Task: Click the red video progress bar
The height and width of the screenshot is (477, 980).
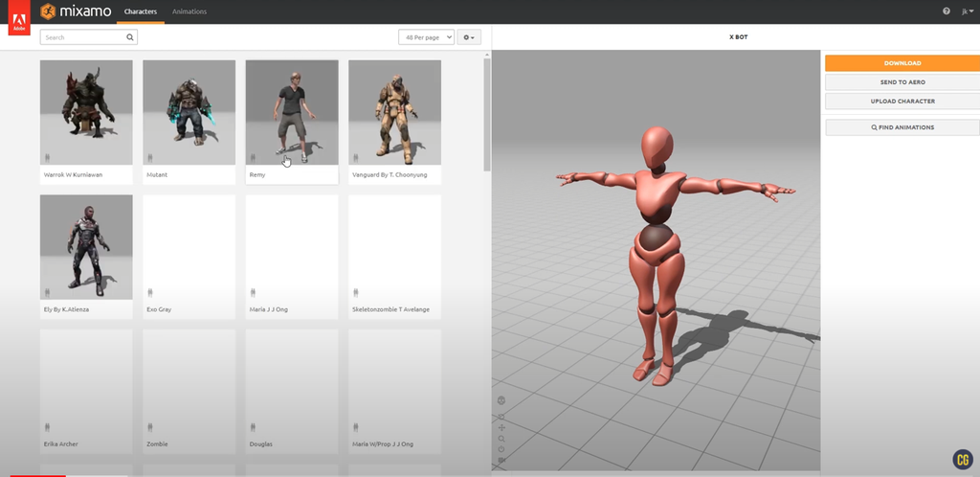Action: [x=37, y=476]
